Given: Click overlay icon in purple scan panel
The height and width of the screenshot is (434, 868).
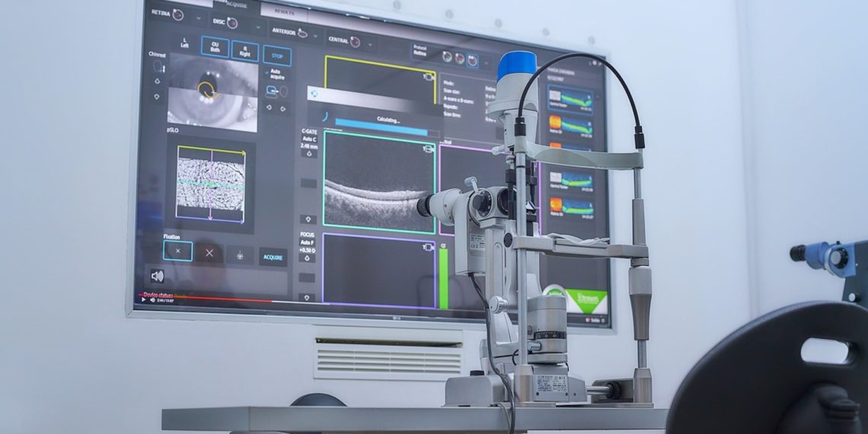Looking at the screenshot, I should click(x=427, y=247).
